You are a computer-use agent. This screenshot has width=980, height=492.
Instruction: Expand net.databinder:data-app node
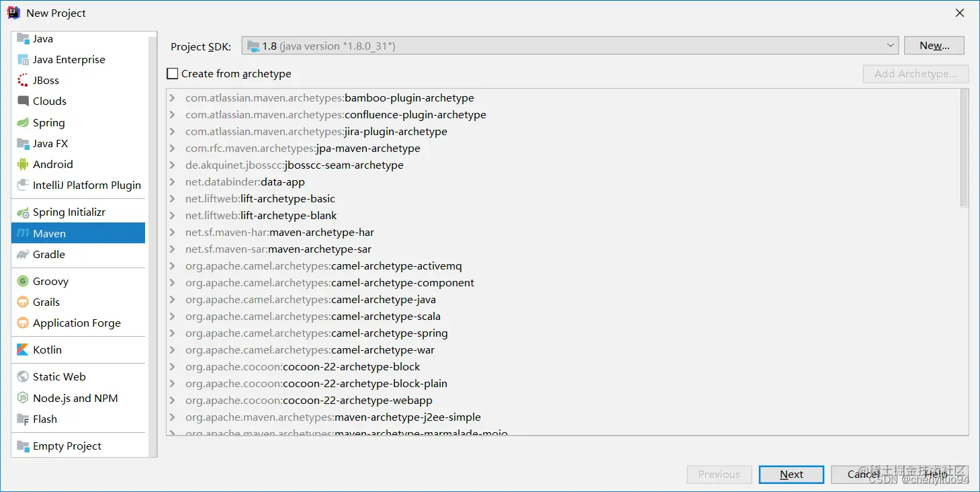(x=173, y=182)
